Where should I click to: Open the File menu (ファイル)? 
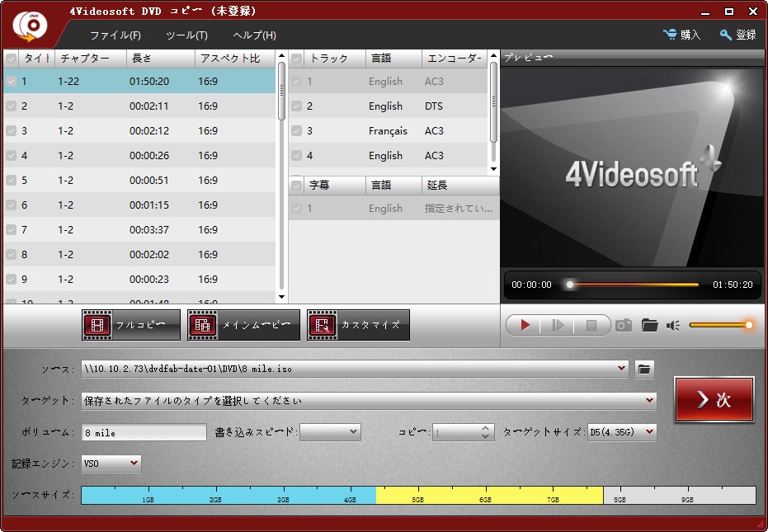coord(115,35)
